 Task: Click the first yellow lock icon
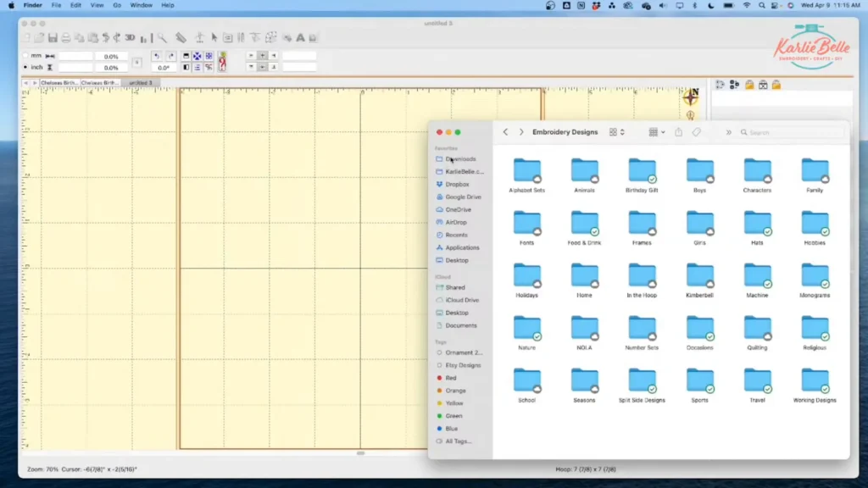[749, 85]
